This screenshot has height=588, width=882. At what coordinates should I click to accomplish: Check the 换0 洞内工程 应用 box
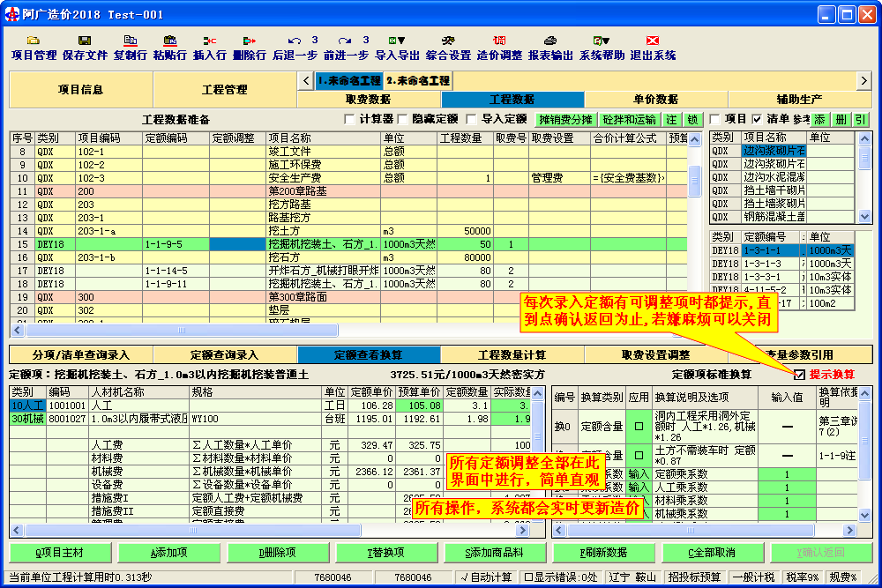tap(639, 427)
